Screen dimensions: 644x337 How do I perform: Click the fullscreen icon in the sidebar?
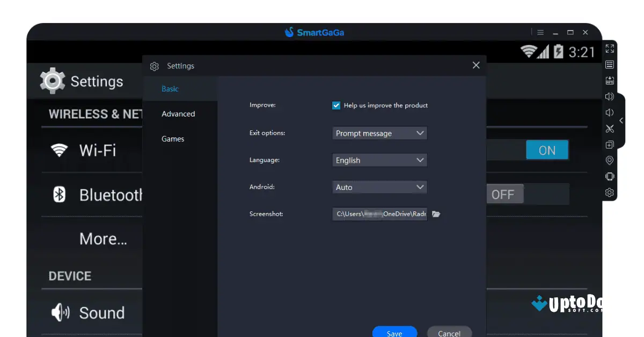click(x=610, y=49)
